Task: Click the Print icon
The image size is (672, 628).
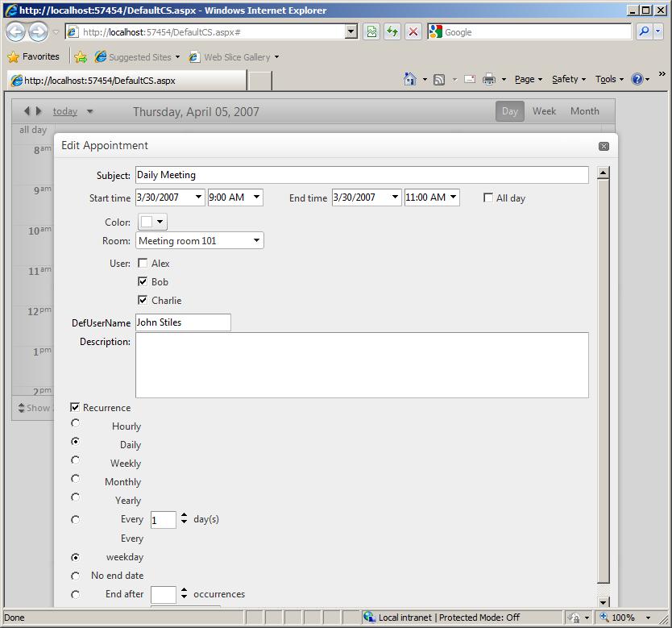Action: (x=489, y=79)
